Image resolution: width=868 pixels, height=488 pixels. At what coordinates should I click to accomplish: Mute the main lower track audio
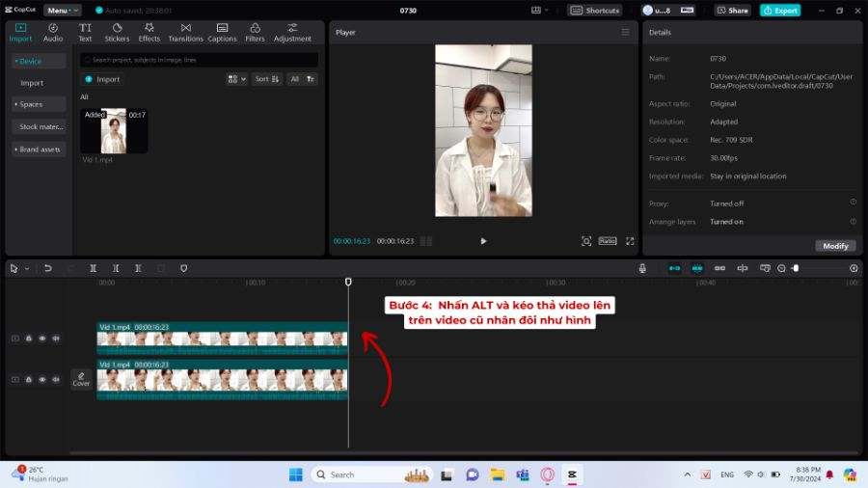tap(56, 380)
